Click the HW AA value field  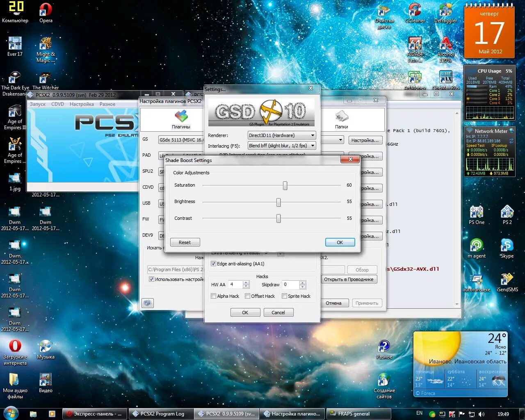pyautogui.click(x=235, y=284)
